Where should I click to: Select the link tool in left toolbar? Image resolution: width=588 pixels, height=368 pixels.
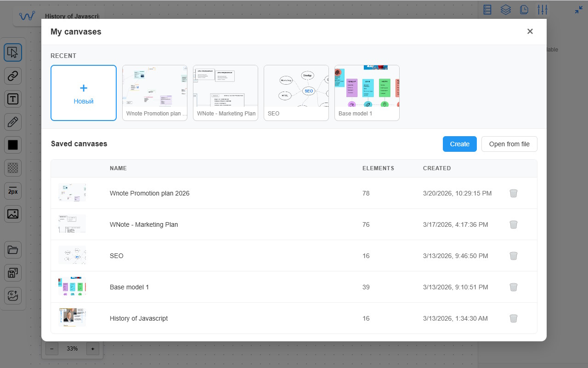[x=13, y=75]
